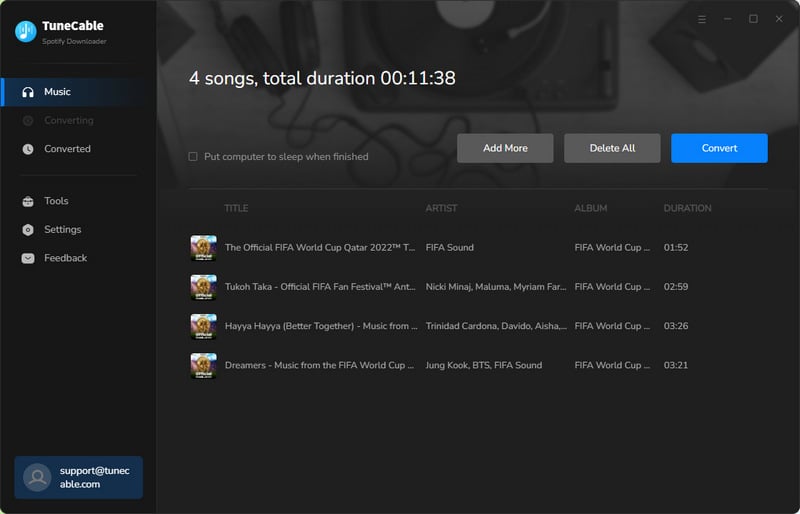Open the Tools section
Image resolution: width=800 pixels, height=514 pixels.
[79, 201]
